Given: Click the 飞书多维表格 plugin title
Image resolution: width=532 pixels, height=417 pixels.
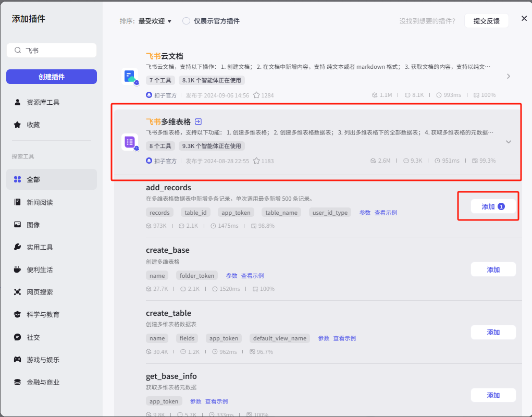Looking at the screenshot, I should 168,122.
